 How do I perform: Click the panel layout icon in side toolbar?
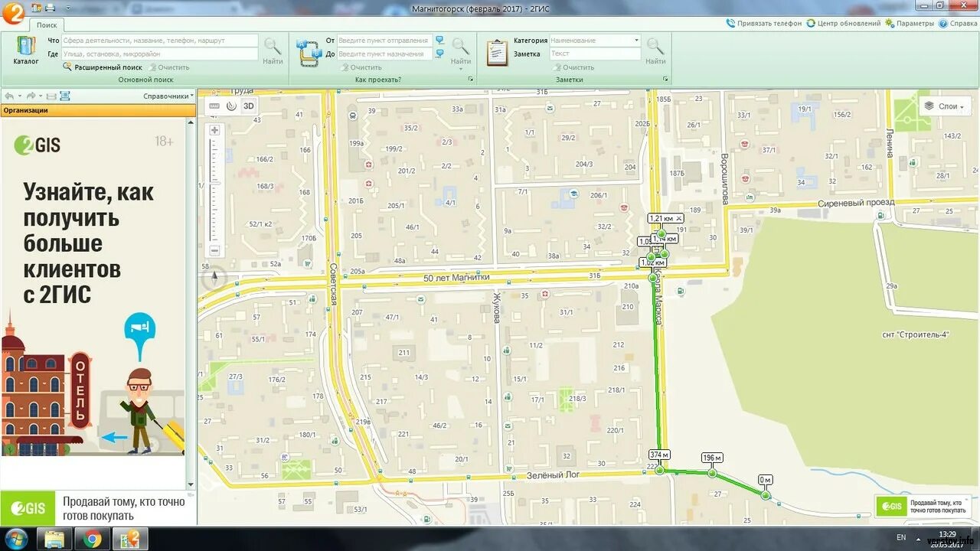coord(65,96)
